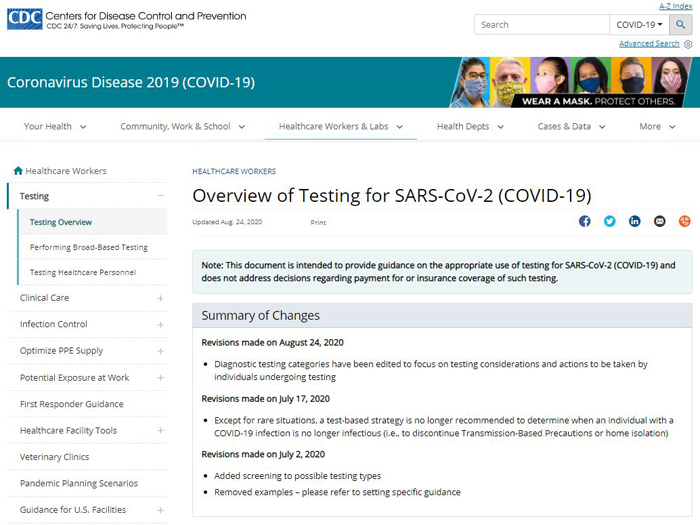Open the COVID-19 search scope dropdown
Viewport: 700px width, 525px height.
[639, 25]
